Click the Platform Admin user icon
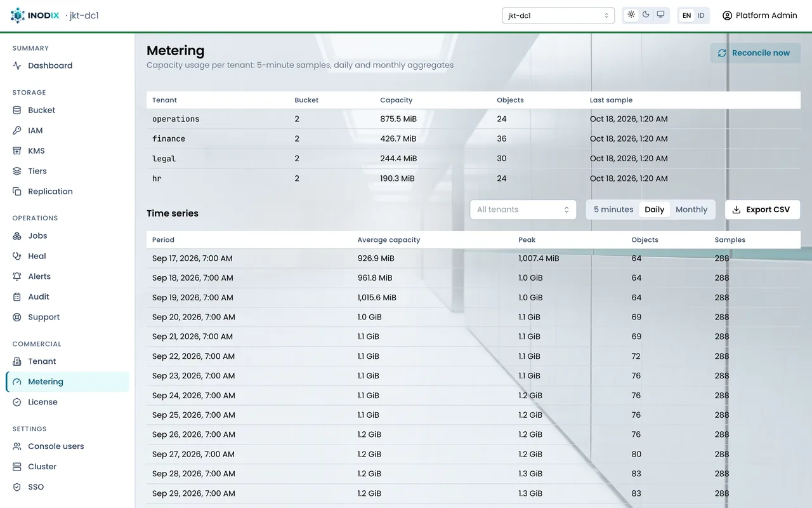 (x=727, y=15)
